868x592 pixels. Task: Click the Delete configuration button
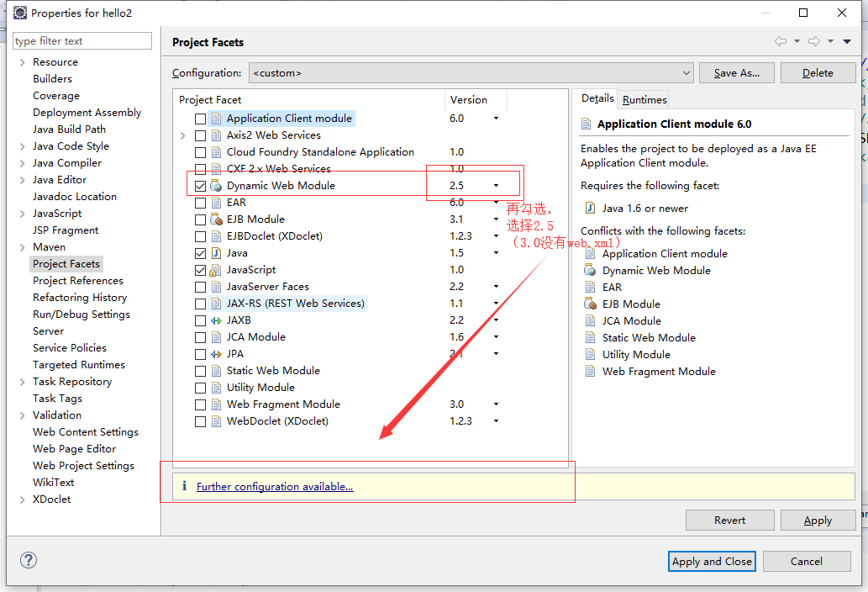[x=818, y=73]
